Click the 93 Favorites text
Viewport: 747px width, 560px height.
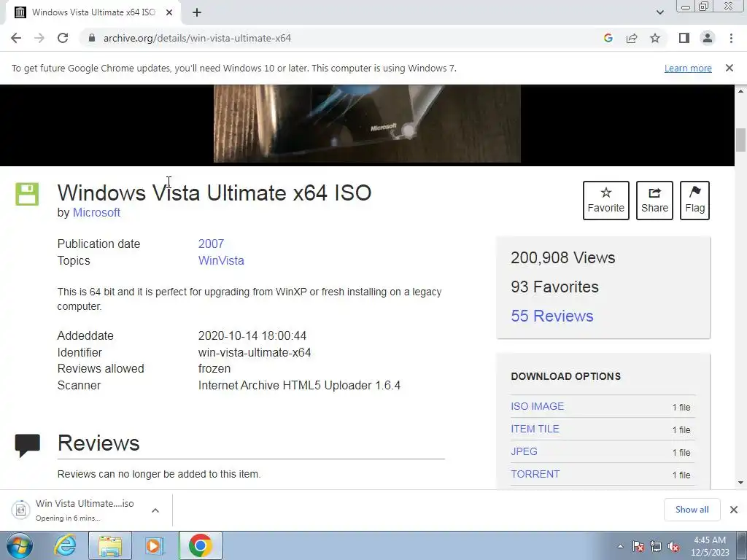pos(554,287)
